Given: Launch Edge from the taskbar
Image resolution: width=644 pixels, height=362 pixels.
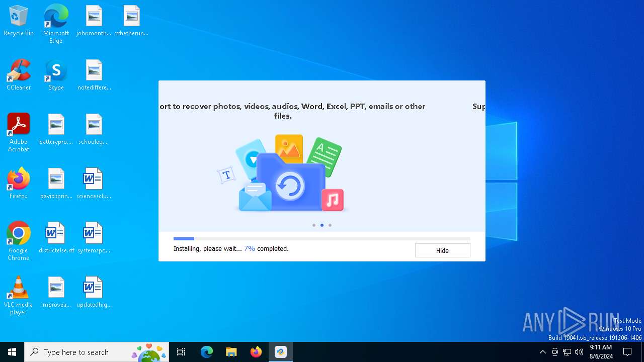Looking at the screenshot, I should coord(207,352).
